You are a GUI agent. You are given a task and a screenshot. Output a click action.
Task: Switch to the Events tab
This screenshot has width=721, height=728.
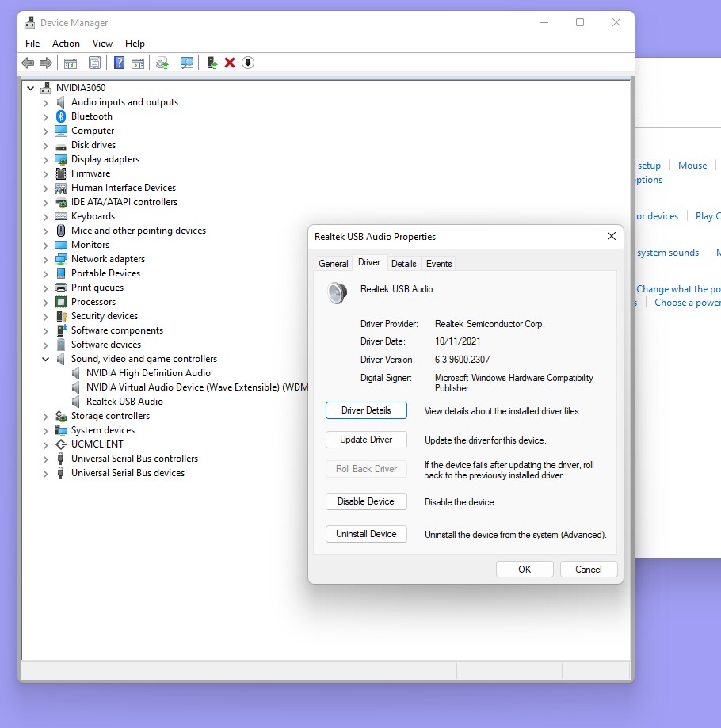[x=439, y=263]
